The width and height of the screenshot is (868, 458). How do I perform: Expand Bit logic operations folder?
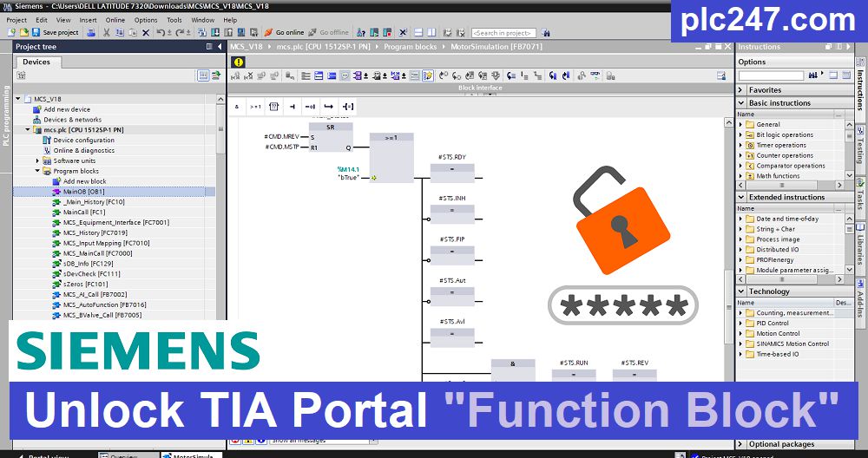741,135
